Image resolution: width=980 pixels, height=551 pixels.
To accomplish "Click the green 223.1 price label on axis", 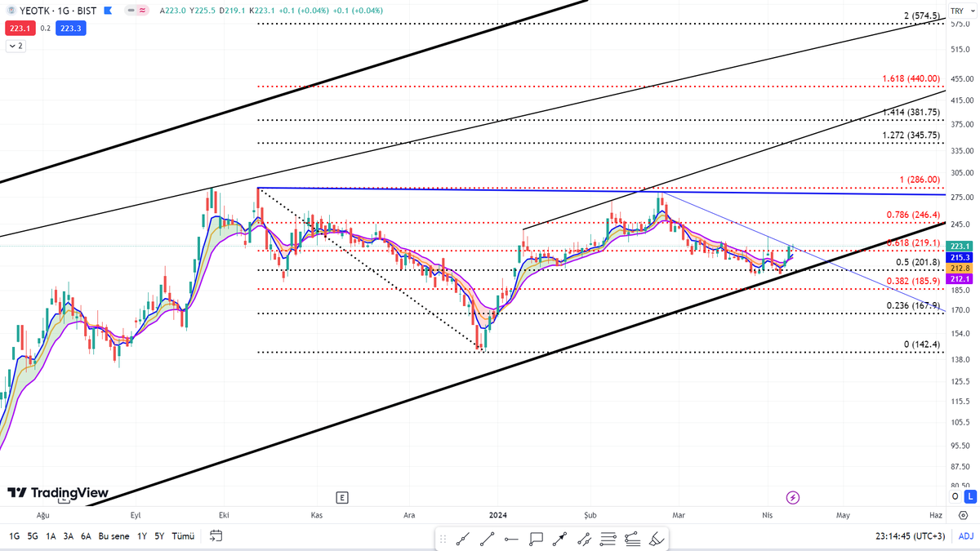I will coord(959,246).
